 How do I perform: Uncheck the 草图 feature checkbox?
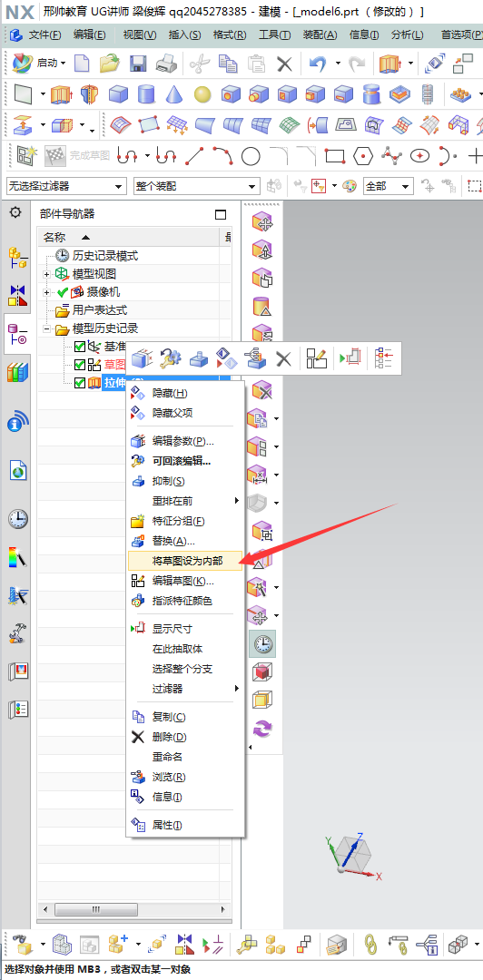80,365
